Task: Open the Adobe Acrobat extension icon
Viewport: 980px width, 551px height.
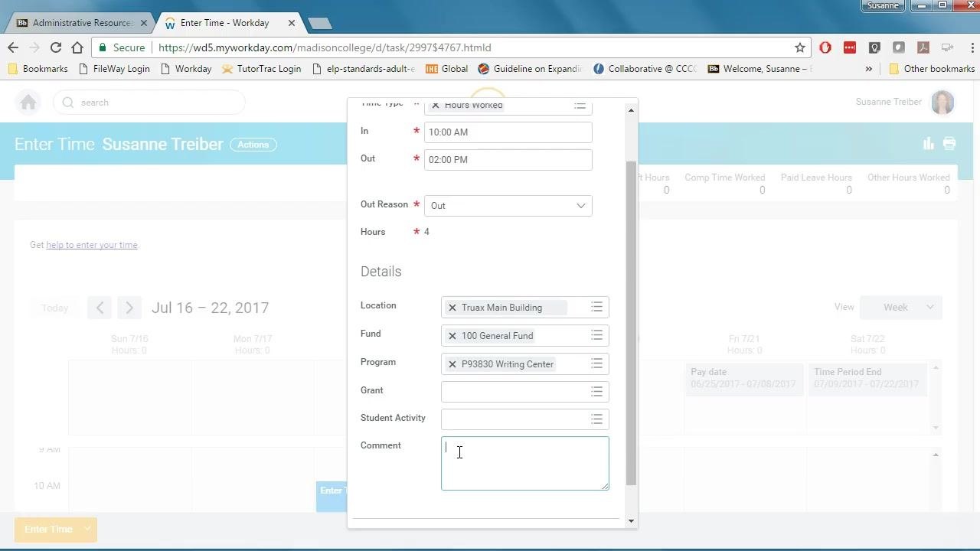Action: [x=923, y=47]
